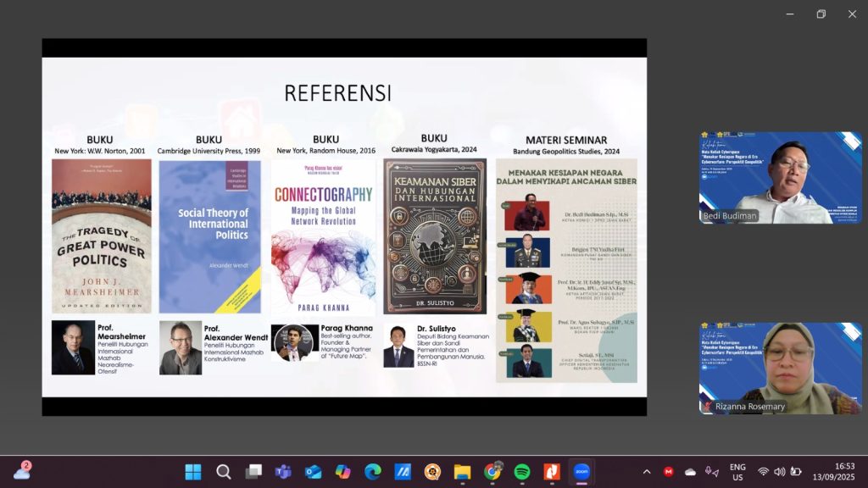
Task: Click Prof. Mearsheimer's portrait photo
Action: point(73,347)
